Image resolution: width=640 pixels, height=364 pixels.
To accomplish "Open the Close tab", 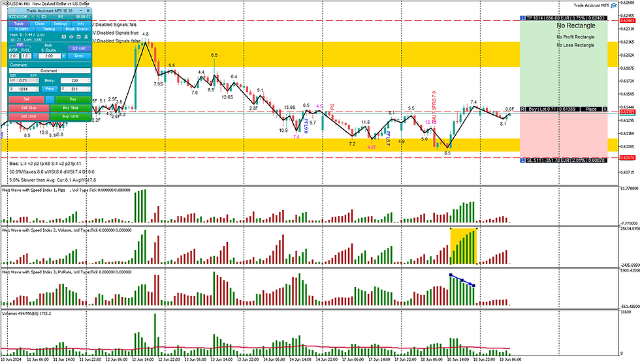I will point(40,23).
